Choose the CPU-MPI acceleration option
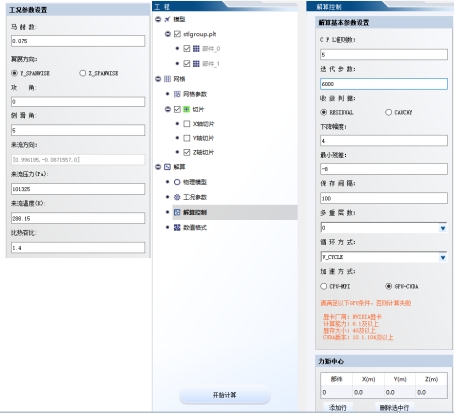The height and width of the screenshot is (414, 455). [x=323, y=286]
